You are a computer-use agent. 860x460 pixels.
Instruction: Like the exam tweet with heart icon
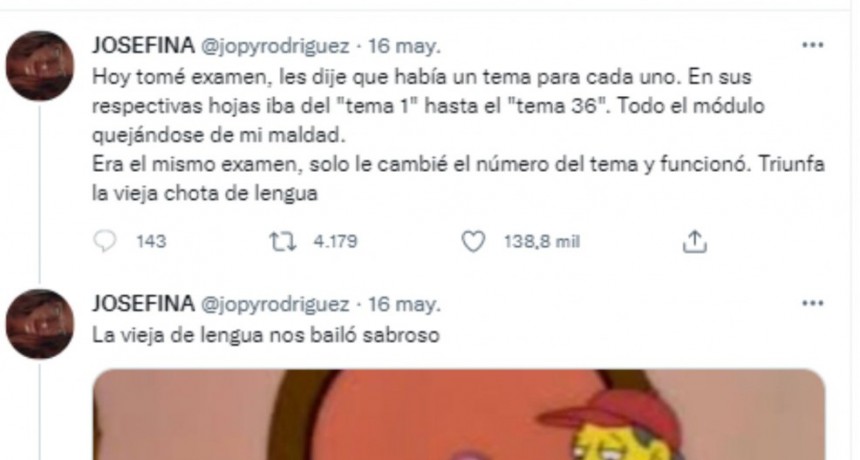coord(473,242)
